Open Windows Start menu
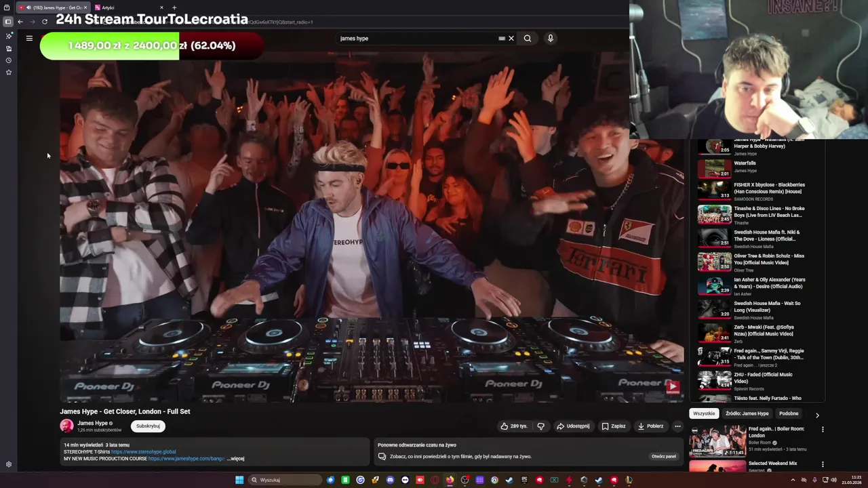 (x=239, y=480)
